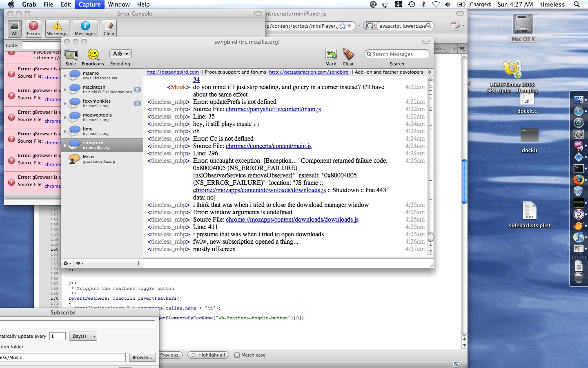Open the Trash in the Dock

click(579, 277)
